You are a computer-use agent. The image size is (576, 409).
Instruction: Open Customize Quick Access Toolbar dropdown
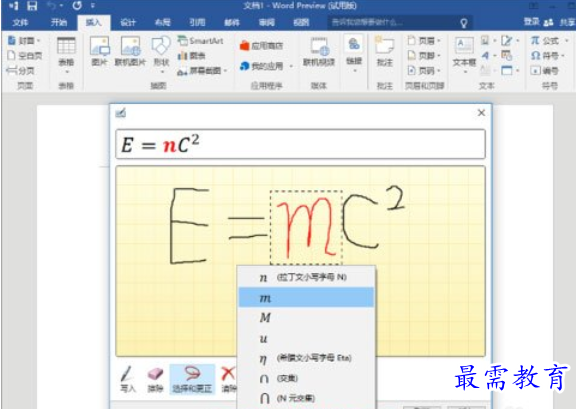click(x=93, y=6)
